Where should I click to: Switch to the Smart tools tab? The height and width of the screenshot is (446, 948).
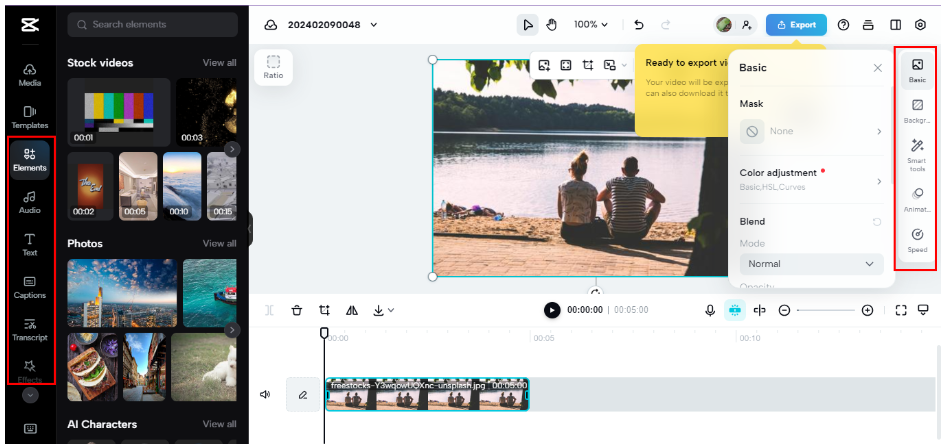pyautogui.click(x=917, y=155)
